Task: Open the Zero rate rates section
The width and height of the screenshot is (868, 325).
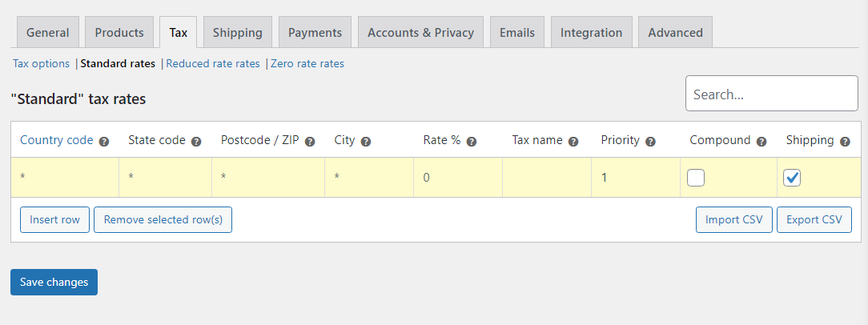Action: point(307,64)
